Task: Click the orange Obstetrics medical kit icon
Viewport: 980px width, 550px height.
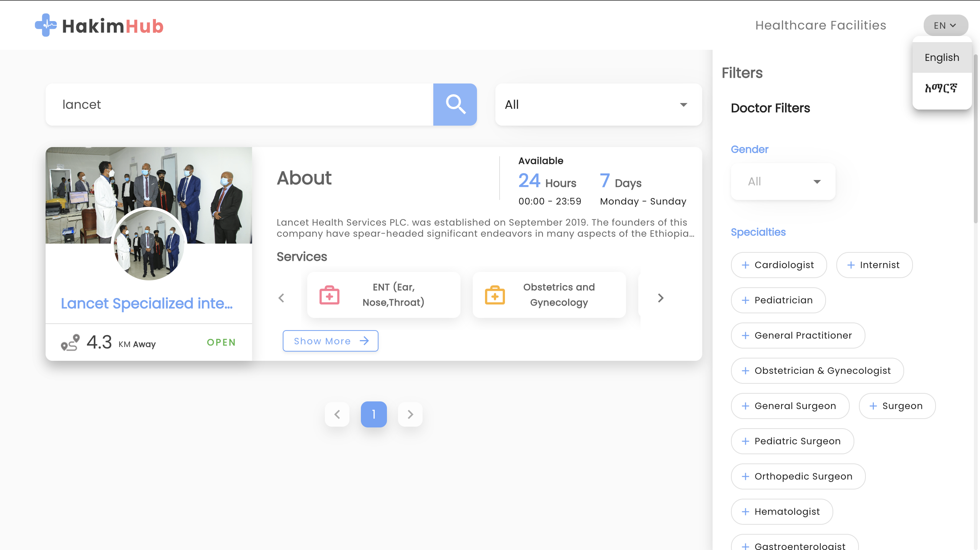Action: click(495, 295)
